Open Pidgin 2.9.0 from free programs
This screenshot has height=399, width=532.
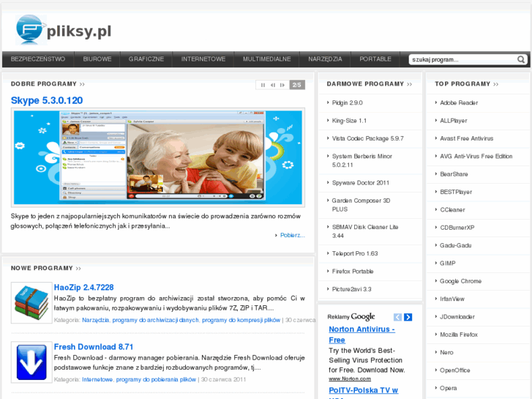[x=347, y=103]
